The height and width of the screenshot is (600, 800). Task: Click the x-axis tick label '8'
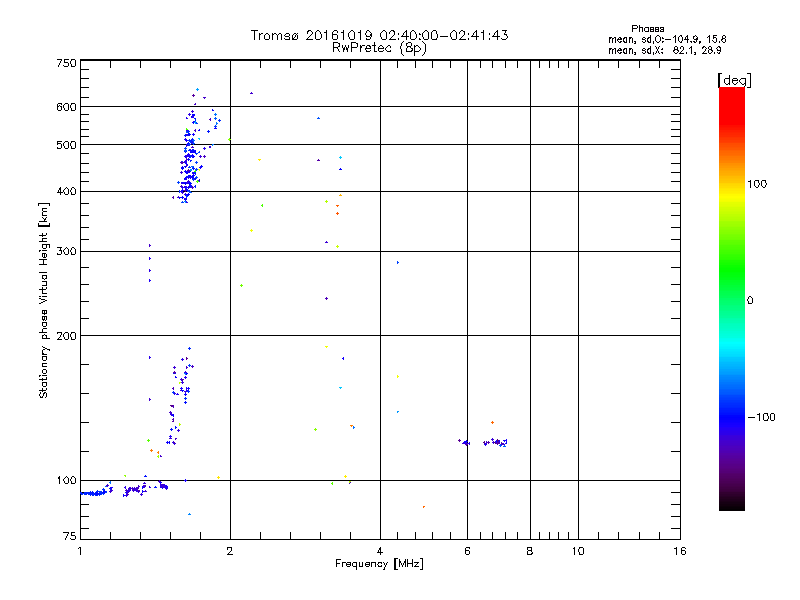(530, 551)
